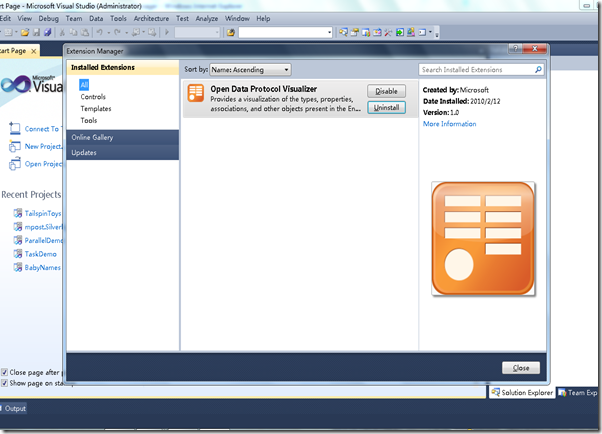Expand the Redo history dropdown arrow
Image resolution: width=602 pixels, height=434 pixels.
[x=126, y=33]
